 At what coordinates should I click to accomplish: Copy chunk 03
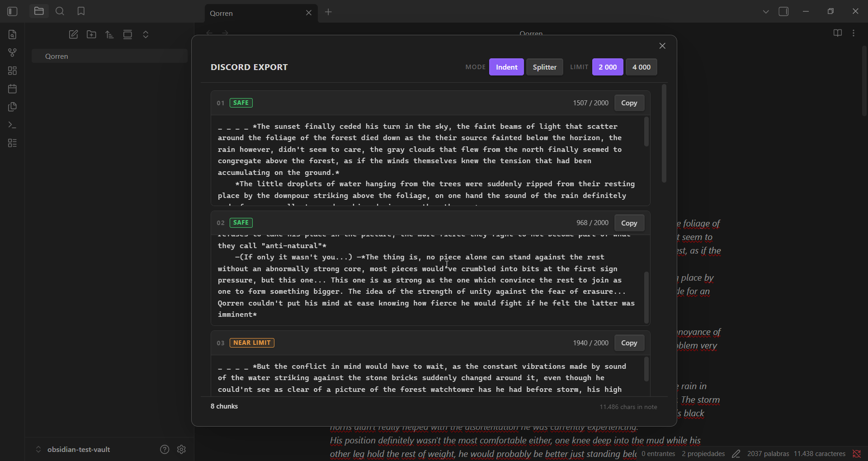tap(629, 343)
